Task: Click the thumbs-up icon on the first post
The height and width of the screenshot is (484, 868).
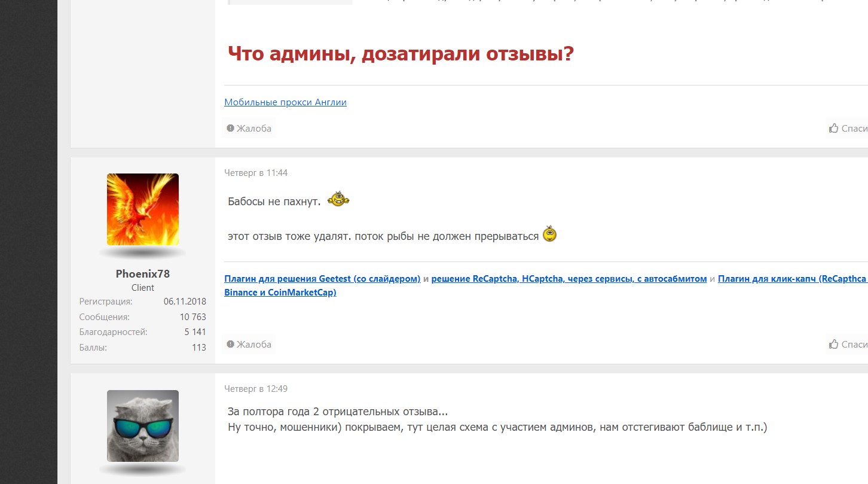Action: pos(833,127)
